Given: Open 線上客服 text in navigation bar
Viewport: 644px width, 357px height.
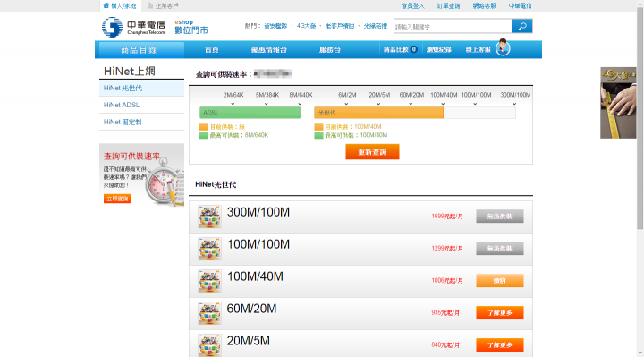Looking at the screenshot, I should 478,50.
